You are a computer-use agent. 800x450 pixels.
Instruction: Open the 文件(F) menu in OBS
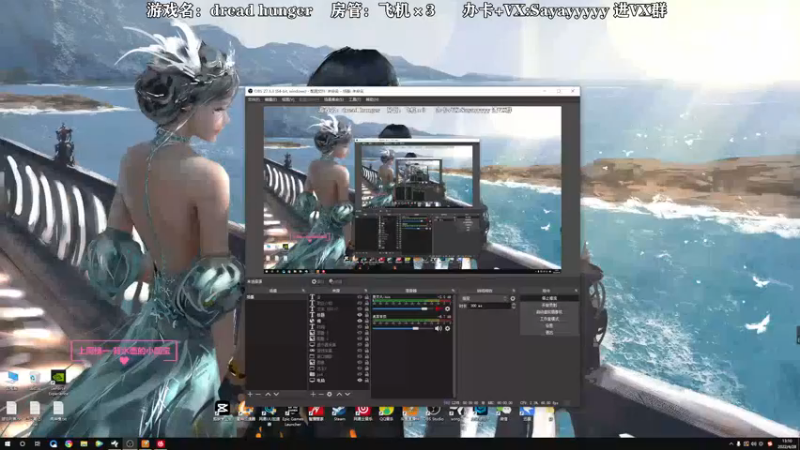point(254,99)
